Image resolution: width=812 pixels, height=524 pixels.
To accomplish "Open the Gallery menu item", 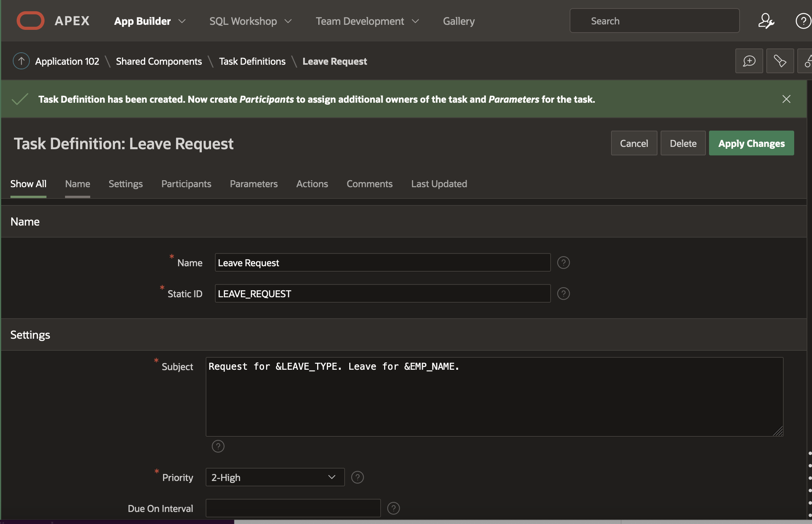I will (x=458, y=21).
